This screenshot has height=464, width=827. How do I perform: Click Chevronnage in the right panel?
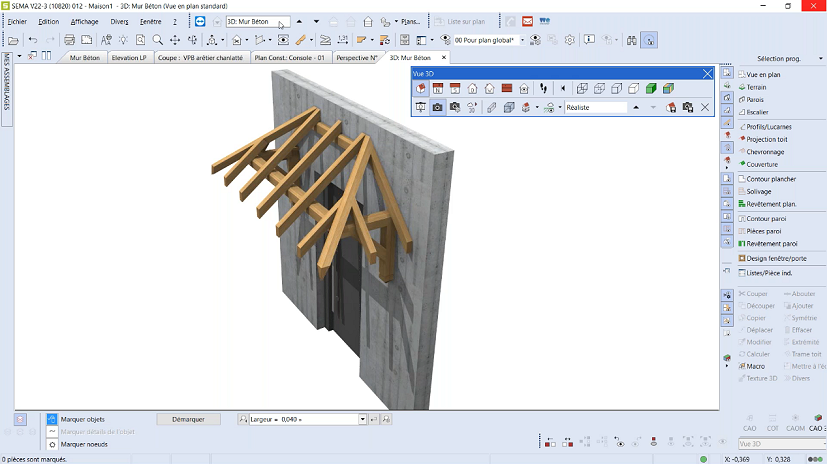pyautogui.click(x=765, y=152)
